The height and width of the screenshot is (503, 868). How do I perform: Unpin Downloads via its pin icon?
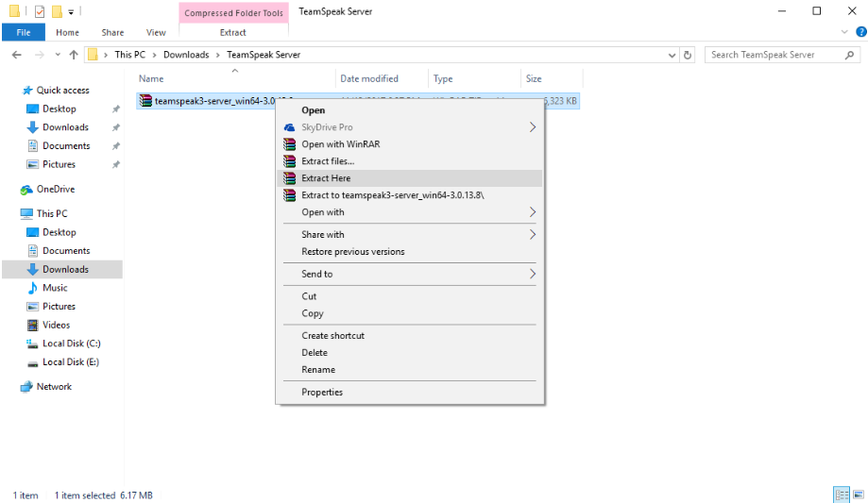115,127
